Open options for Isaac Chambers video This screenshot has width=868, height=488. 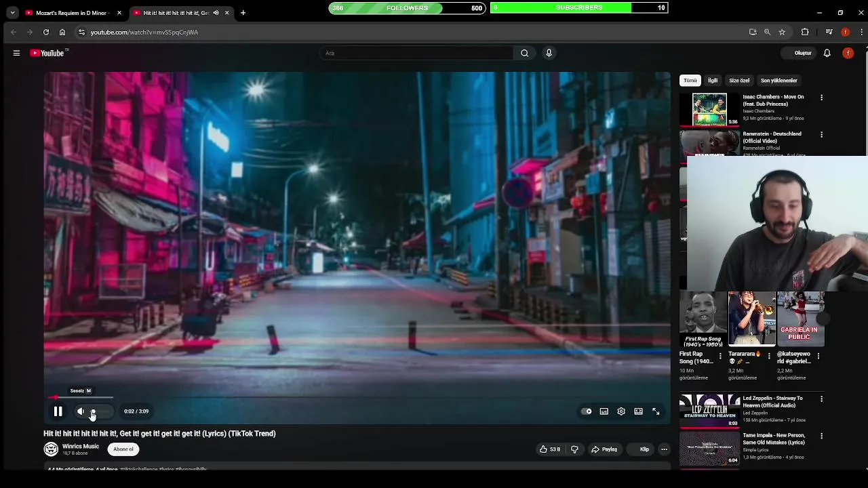coord(821,98)
